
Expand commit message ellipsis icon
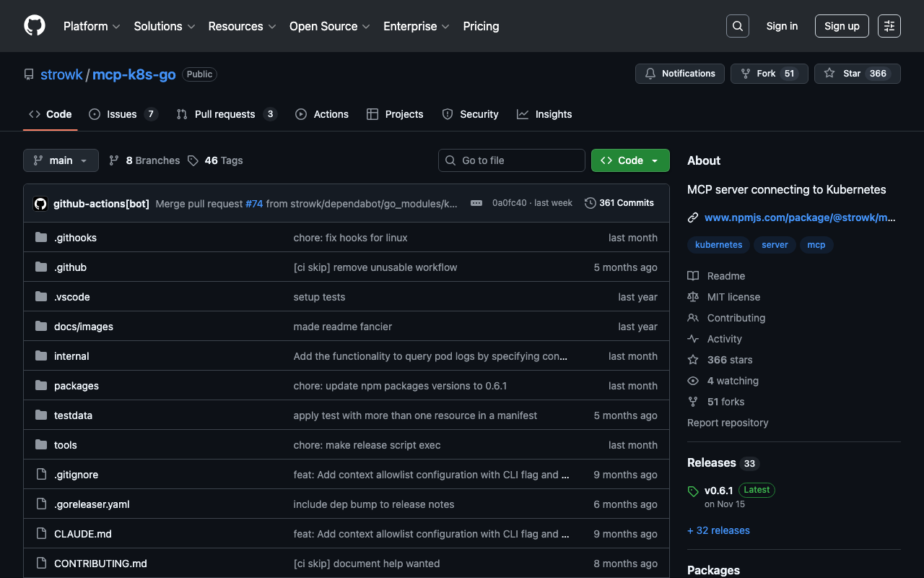(x=476, y=203)
